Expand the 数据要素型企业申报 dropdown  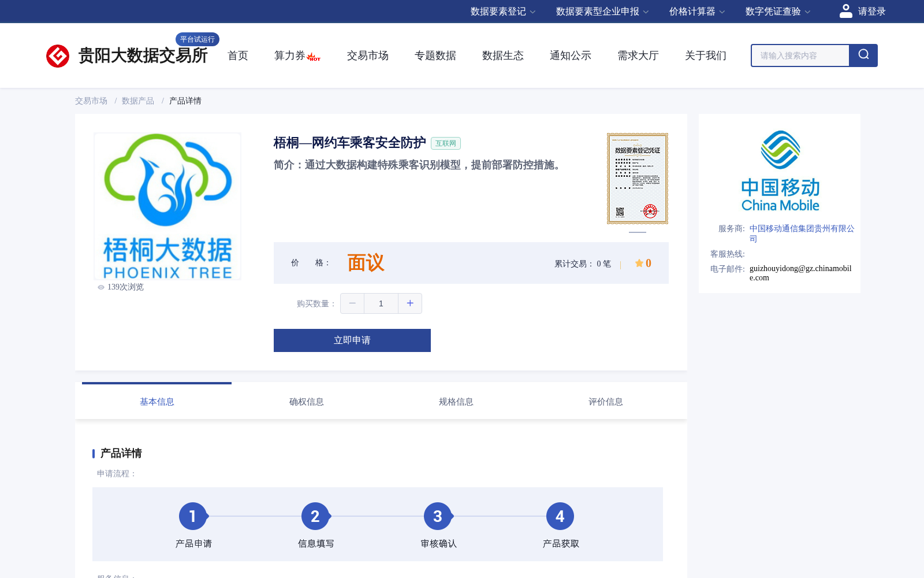(602, 12)
